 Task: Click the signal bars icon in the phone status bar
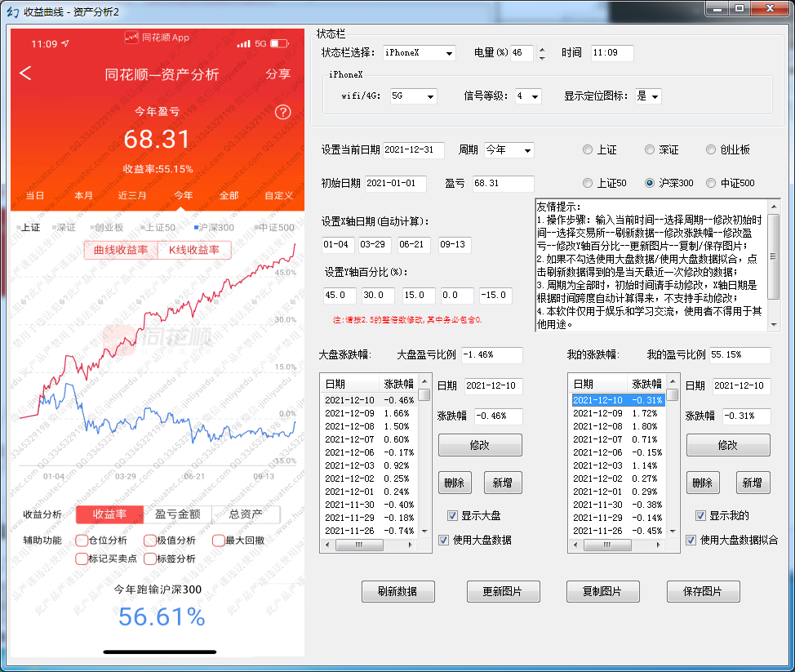click(x=243, y=43)
